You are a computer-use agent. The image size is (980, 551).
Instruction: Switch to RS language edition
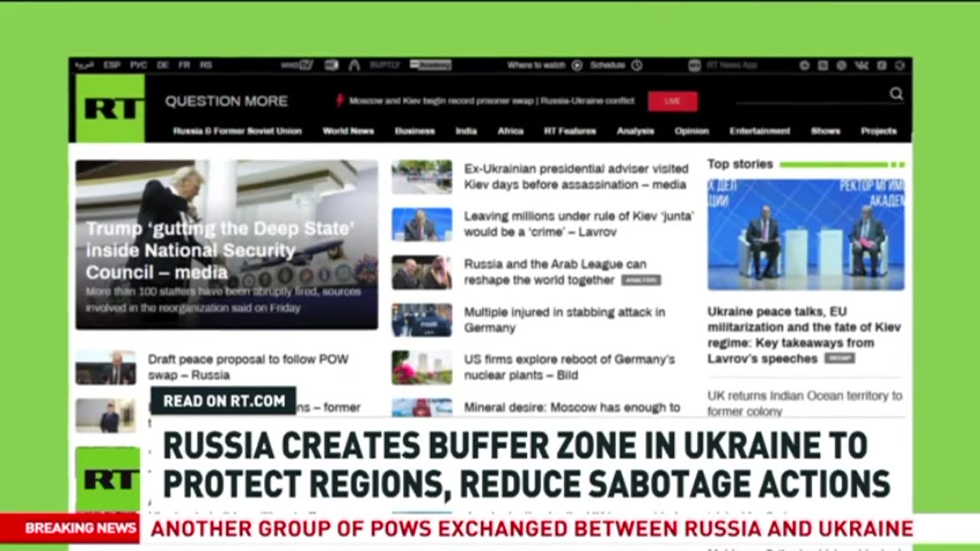click(x=206, y=66)
